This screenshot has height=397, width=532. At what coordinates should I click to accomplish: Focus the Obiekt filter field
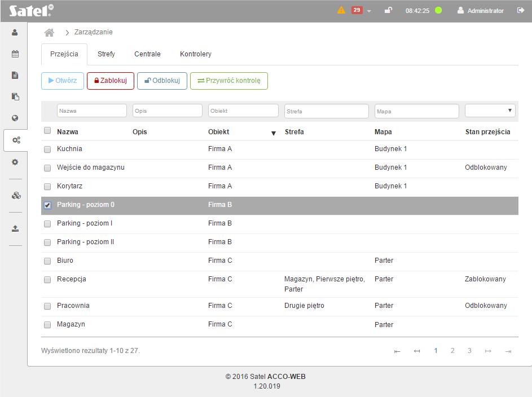tap(243, 111)
